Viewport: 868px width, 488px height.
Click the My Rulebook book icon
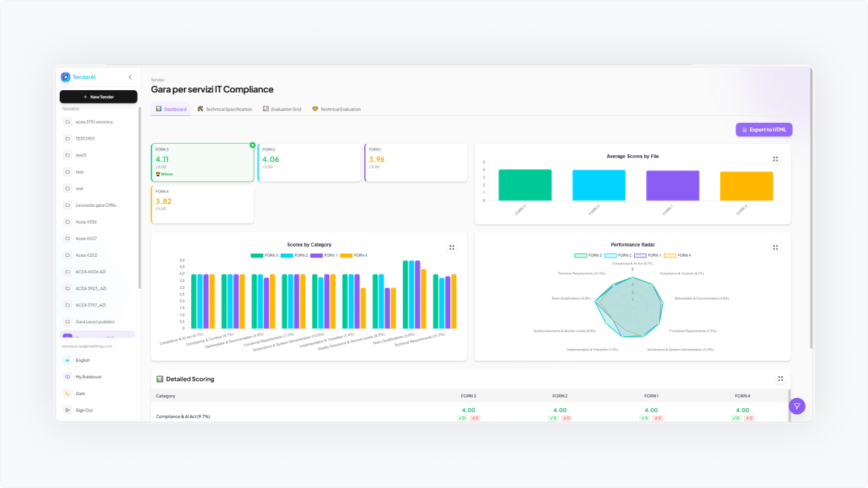coord(67,377)
